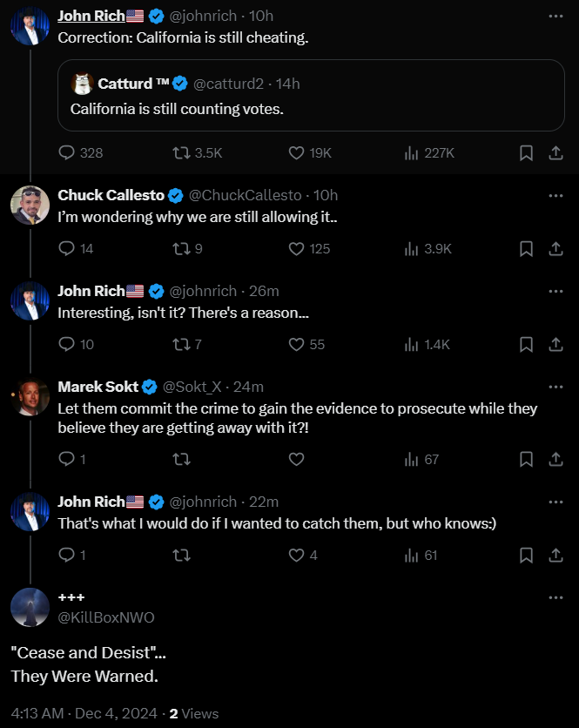The image size is (579, 728).
Task: Share Chuck Callesto's reply
Action: 555,248
